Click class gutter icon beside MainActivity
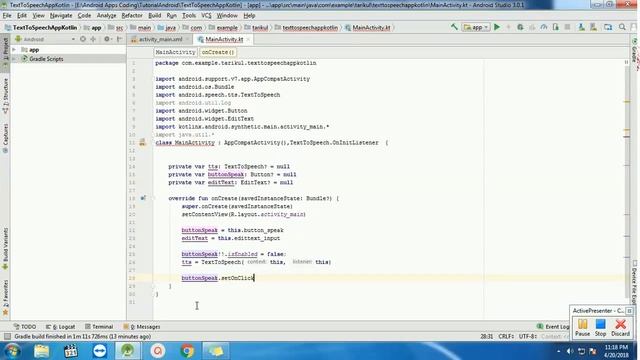The image size is (640, 360). point(142,142)
